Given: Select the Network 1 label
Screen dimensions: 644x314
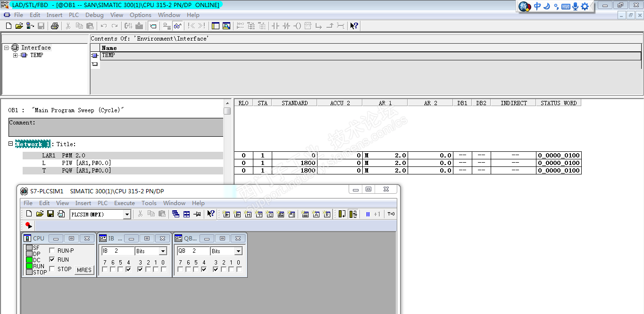Looking at the screenshot, I should tap(33, 144).
